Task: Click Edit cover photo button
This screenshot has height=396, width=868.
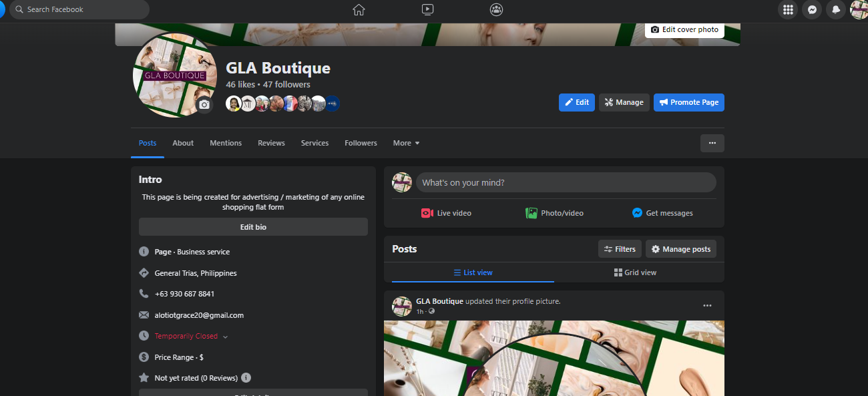Action: (684, 29)
